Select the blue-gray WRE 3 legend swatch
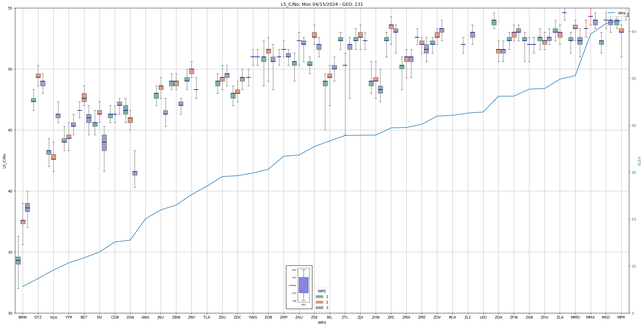 319,308
